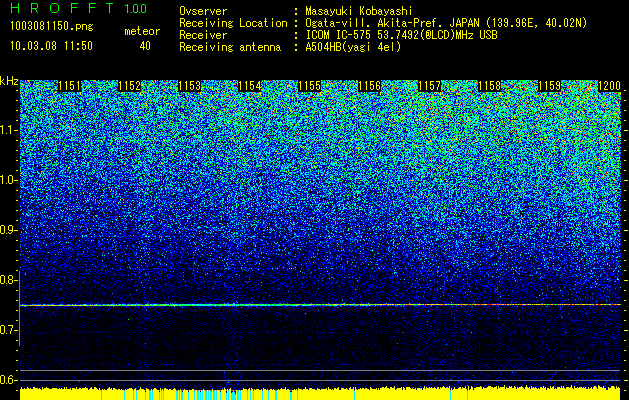Click observer name Masayuki Kobayashi
This screenshot has width=629, height=400.
coord(358,11)
